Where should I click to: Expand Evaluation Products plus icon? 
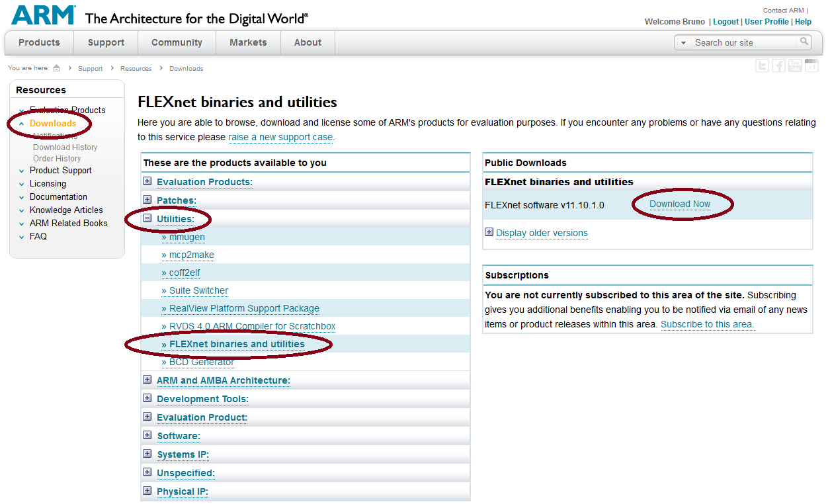[x=147, y=181]
